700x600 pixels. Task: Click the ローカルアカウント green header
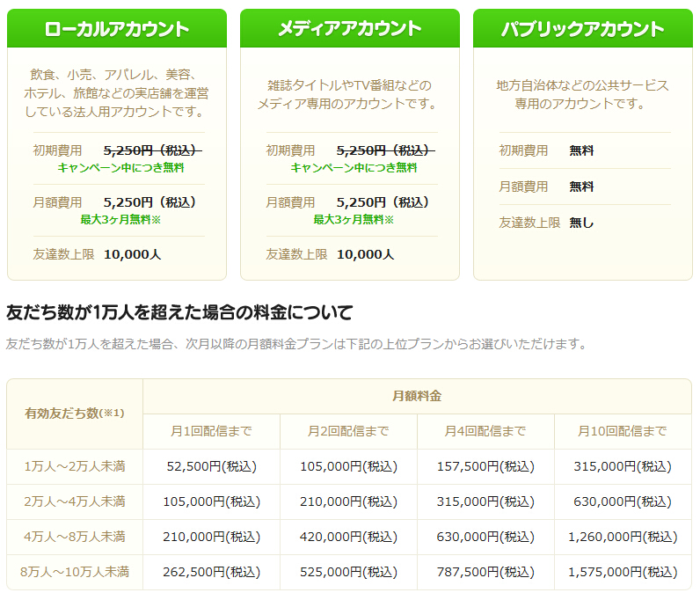click(117, 28)
